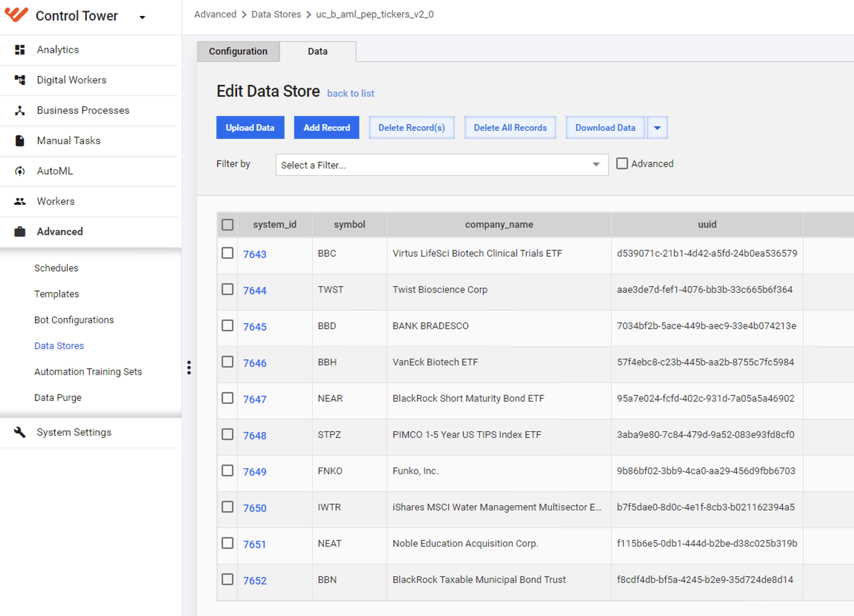Open record 7644 link
854x616 pixels.
254,291
